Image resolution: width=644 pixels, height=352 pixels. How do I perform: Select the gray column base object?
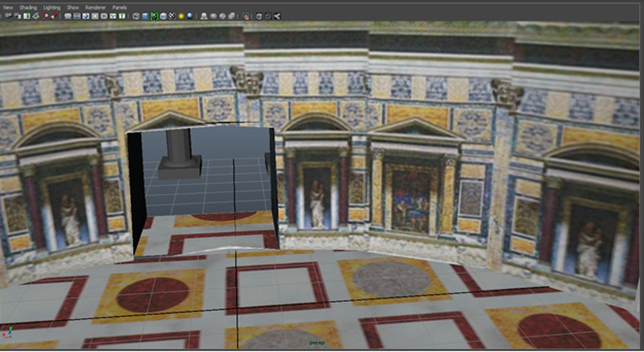click(x=180, y=167)
